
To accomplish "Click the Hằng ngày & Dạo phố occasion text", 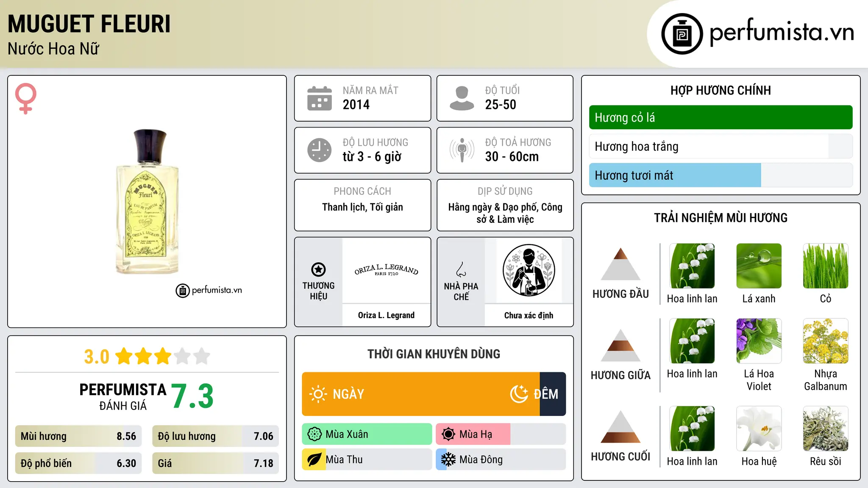I will tap(505, 213).
